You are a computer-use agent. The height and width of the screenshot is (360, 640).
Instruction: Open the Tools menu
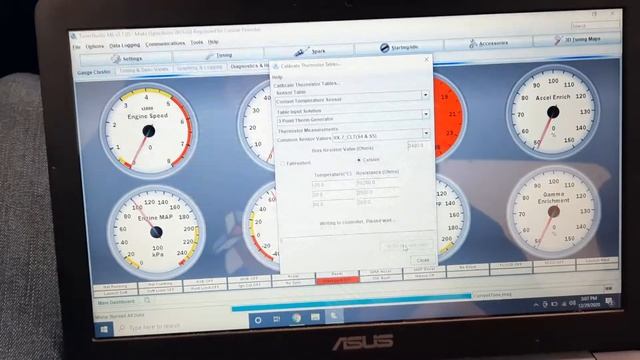pyautogui.click(x=197, y=42)
